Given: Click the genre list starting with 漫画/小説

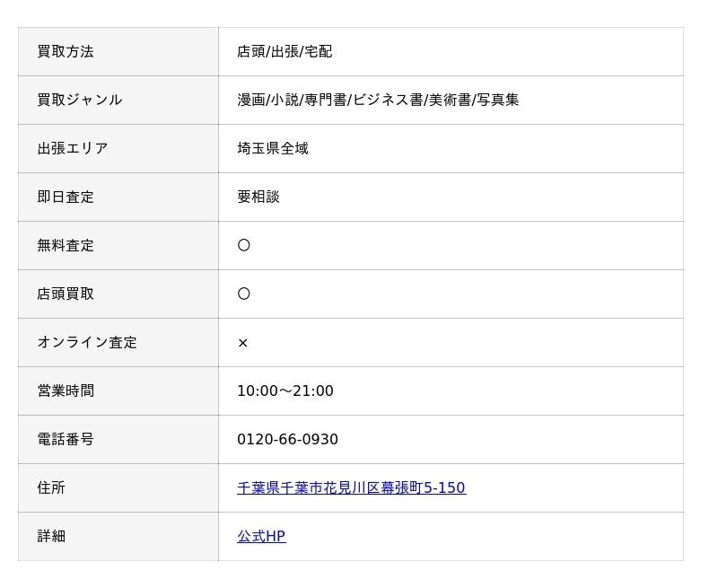Looking at the screenshot, I should coord(378,101).
